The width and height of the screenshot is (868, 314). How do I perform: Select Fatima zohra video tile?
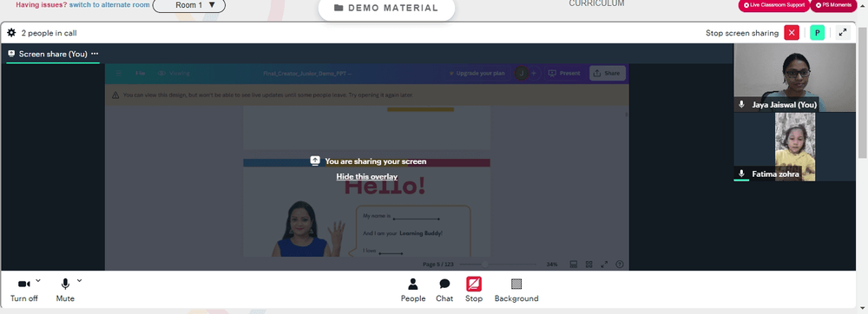coord(794,147)
